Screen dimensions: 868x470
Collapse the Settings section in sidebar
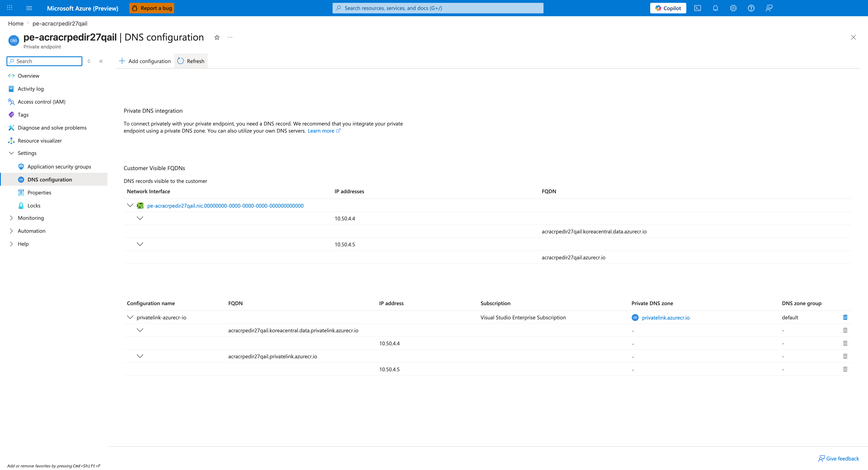tap(11, 153)
